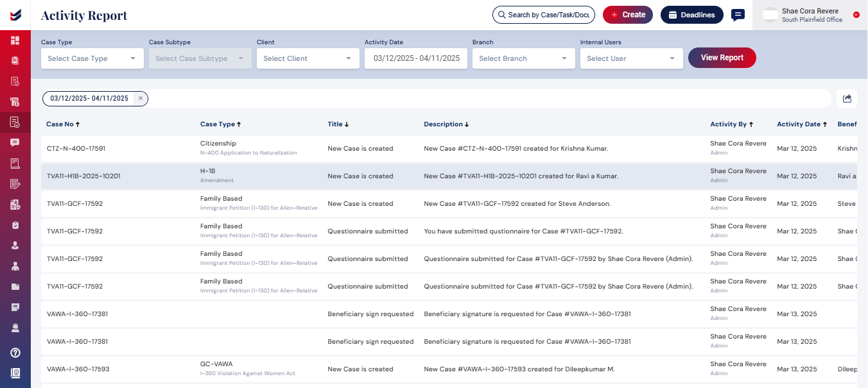The height and width of the screenshot is (388, 868).
Task: Open the dashboard grid icon in sidebar
Action: [x=15, y=40]
